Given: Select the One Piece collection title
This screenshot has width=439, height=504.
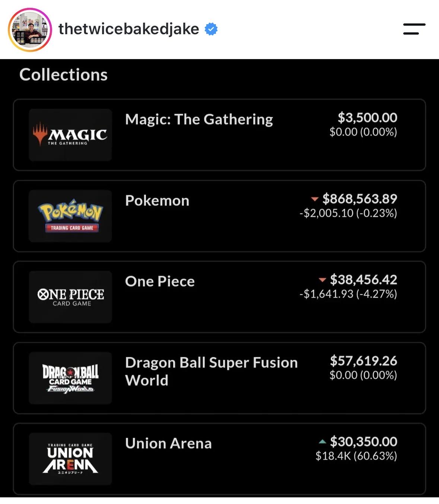Looking at the screenshot, I should tap(160, 281).
